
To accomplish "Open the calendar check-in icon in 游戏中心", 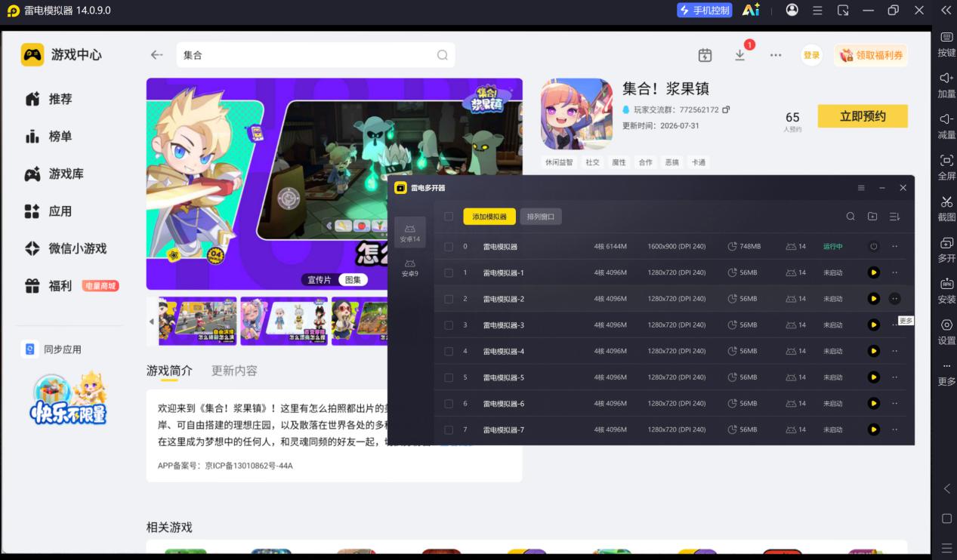I will point(705,55).
